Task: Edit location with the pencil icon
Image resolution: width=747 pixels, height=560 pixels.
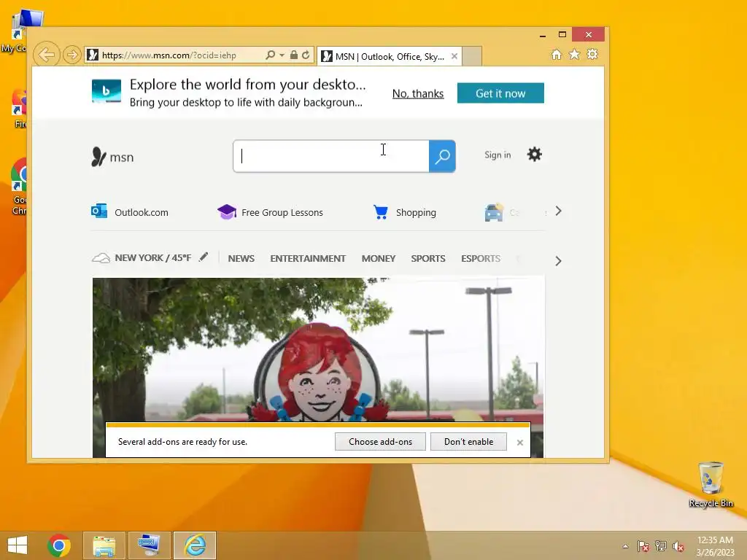Action: pyautogui.click(x=204, y=257)
